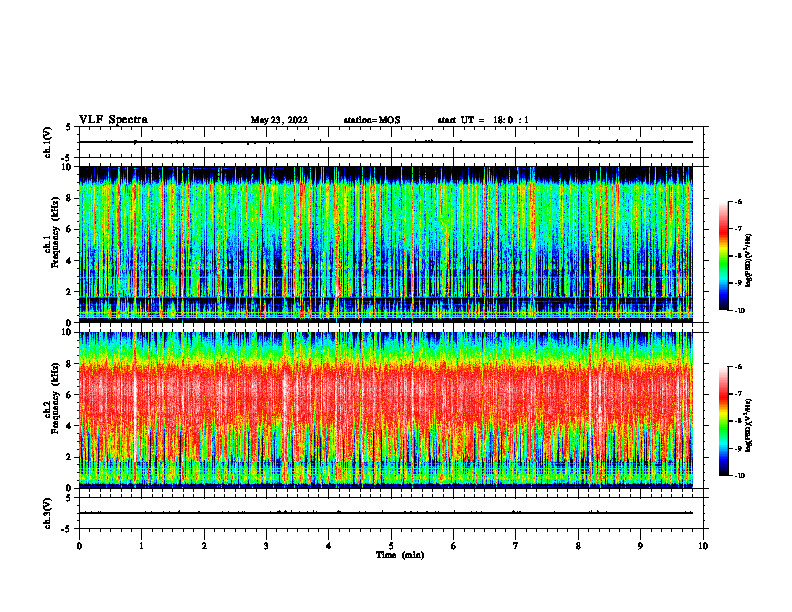
Task: Click the "8" kHz tick of ch.2 spectrogram
Action: [69, 364]
